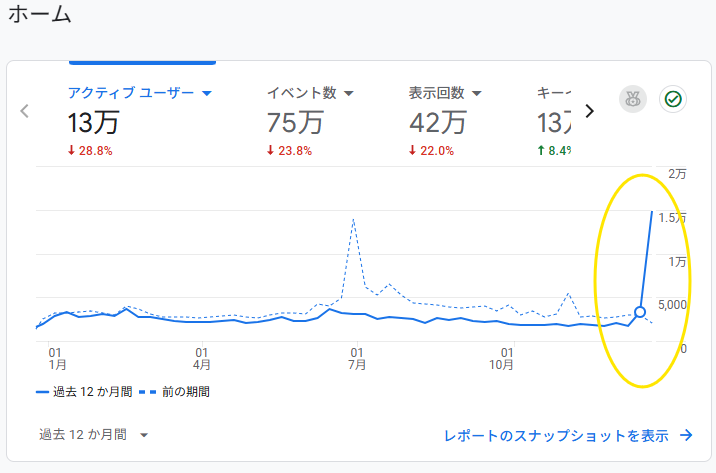The width and height of the screenshot is (716, 473).
Task: Expand the 表示回数 metric dropdown arrow
Action: pyautogui.click(x=477, y=93)
